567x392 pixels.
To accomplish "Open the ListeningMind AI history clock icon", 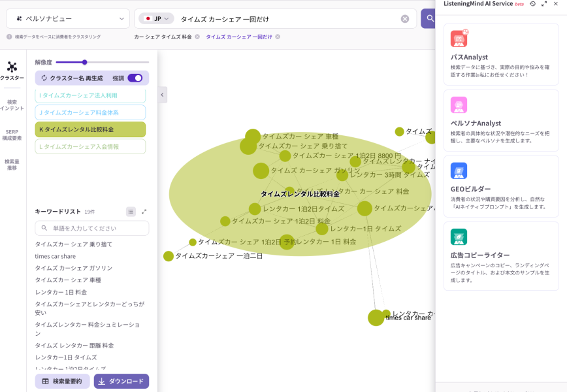I will [x=532, y=4].
